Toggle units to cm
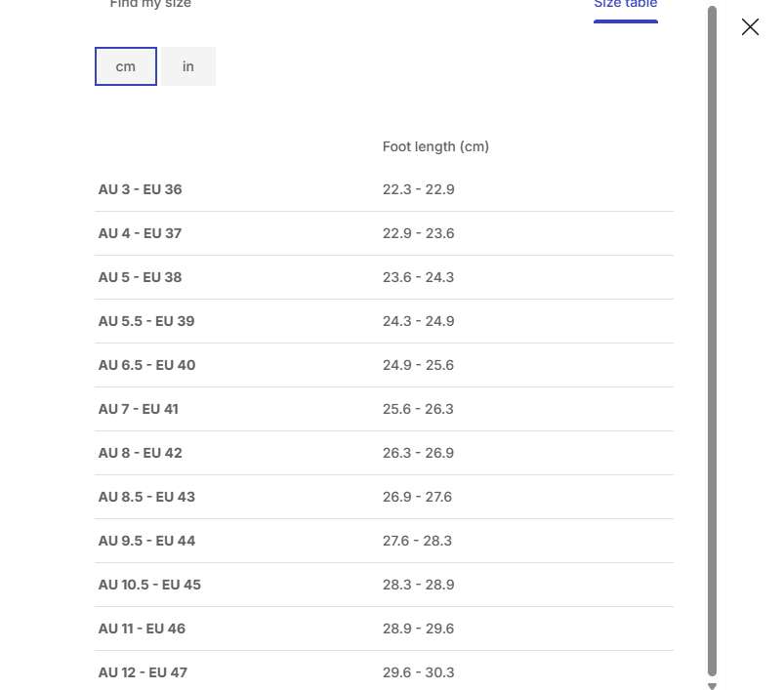This screenshot has height=690, width=784. (x=126, y=66)
